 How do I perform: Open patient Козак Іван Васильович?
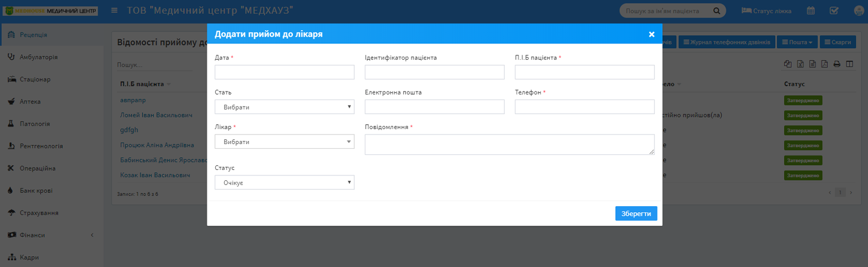[x=156, y=175]
